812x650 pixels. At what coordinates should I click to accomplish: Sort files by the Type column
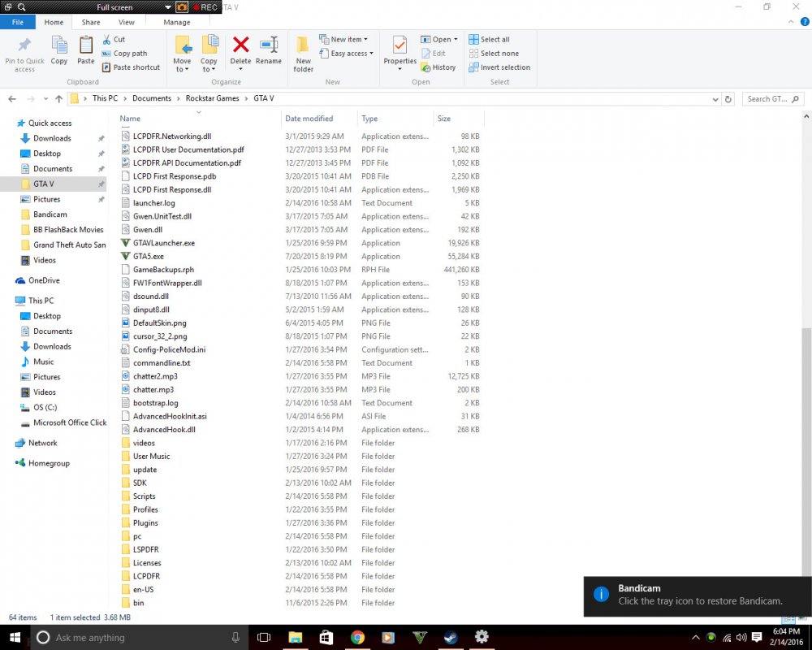coord(395,119)
